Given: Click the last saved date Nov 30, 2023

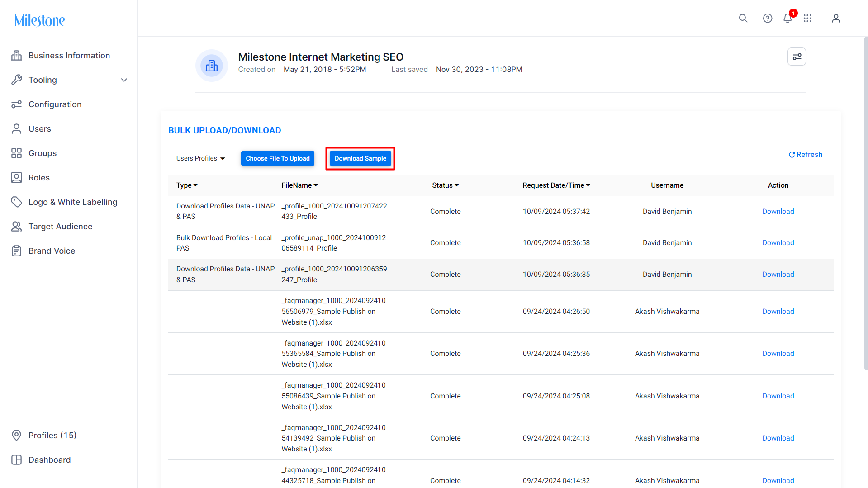Looking at the screenshot, I should pos(479,69).
